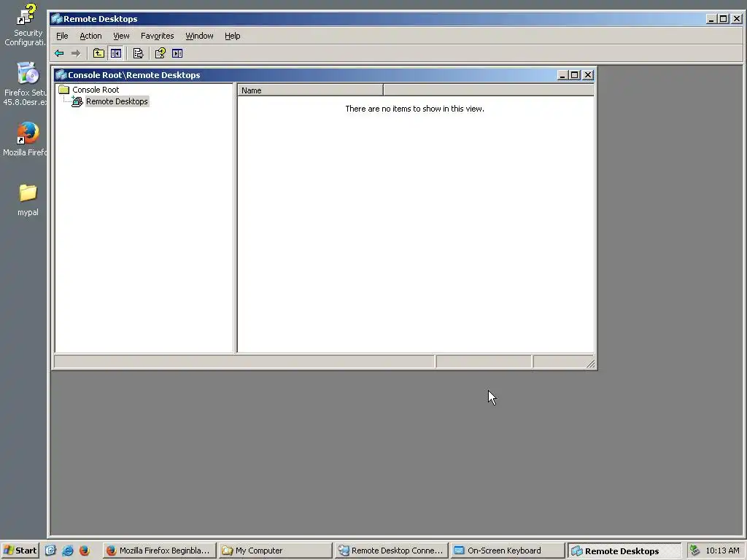The image size is (747, 560).
Task: Open the Window menu
Action: (x=199, y=36)
